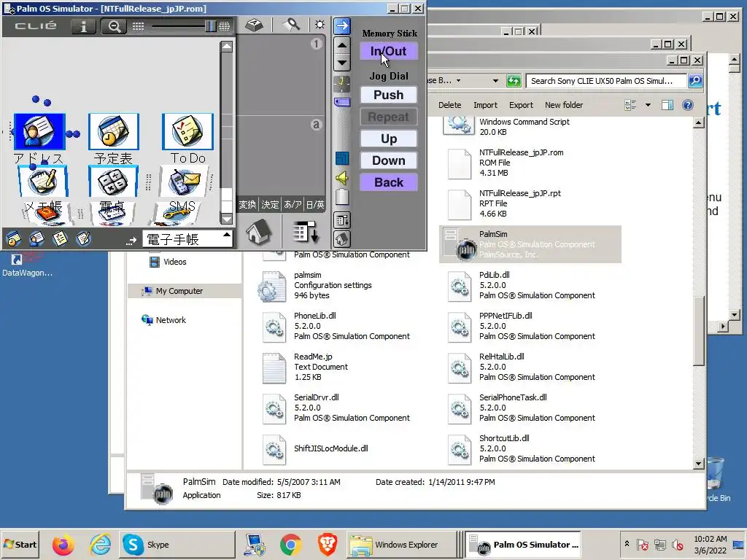The width and height of the screenshot is (747, 560).
Task: Open the address bar history dropdown arrow
Action: tap(495, 81)
